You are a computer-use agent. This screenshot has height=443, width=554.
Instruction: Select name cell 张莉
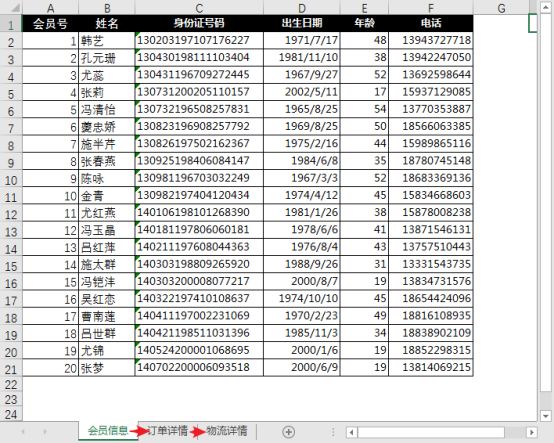pyautogui.click(x=106, y=92)
